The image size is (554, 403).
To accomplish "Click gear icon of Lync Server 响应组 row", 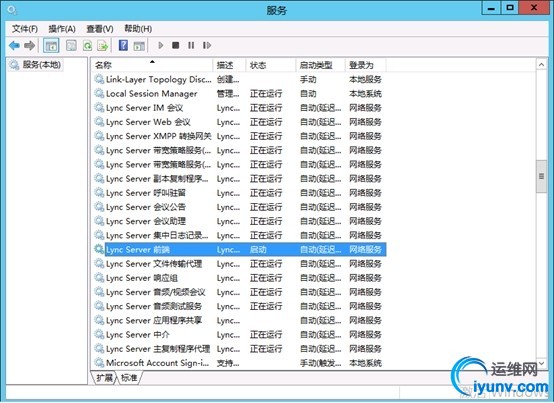I will tap(99, 278).
